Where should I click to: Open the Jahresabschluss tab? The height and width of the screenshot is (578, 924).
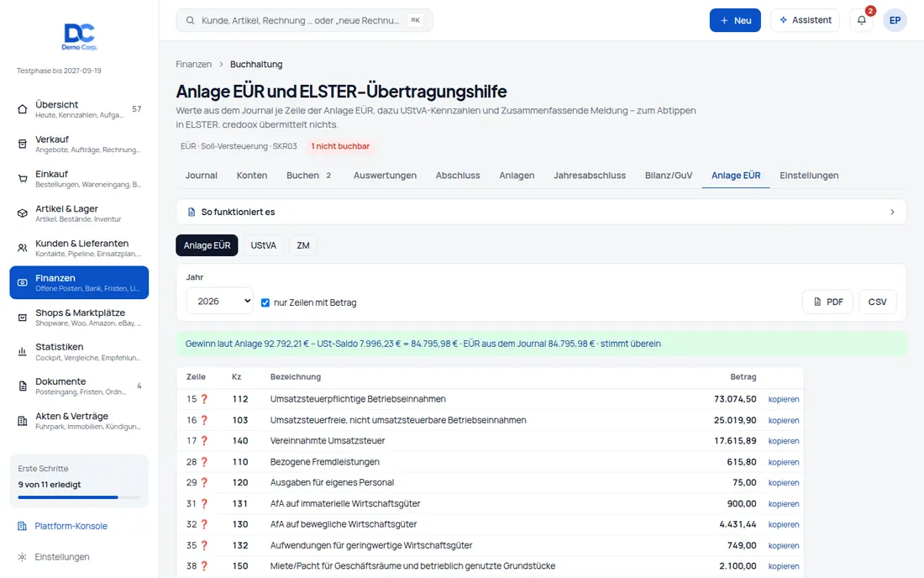click(x=590, y=176)
